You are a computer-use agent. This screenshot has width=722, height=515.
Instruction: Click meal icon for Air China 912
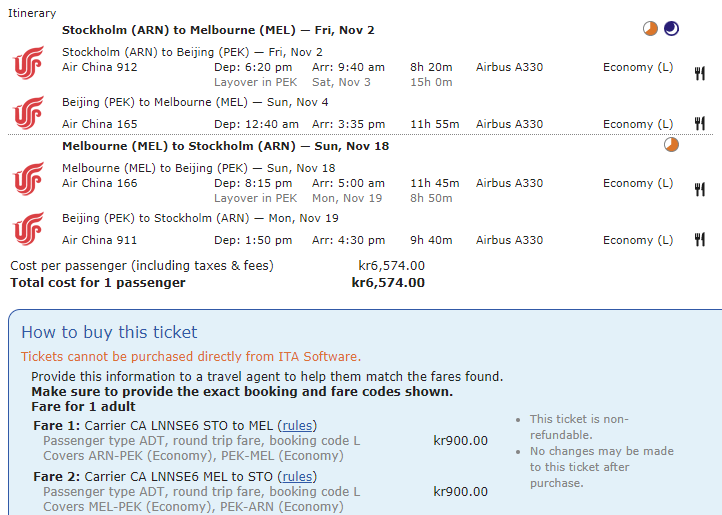700,72
